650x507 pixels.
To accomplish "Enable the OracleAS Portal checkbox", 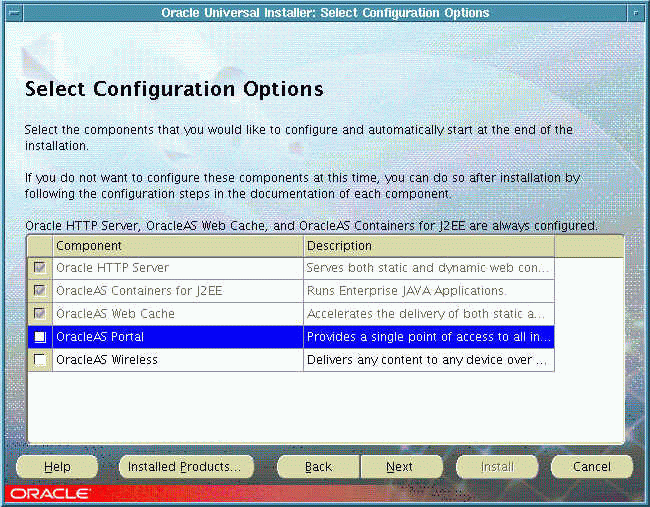I will 40,337.
